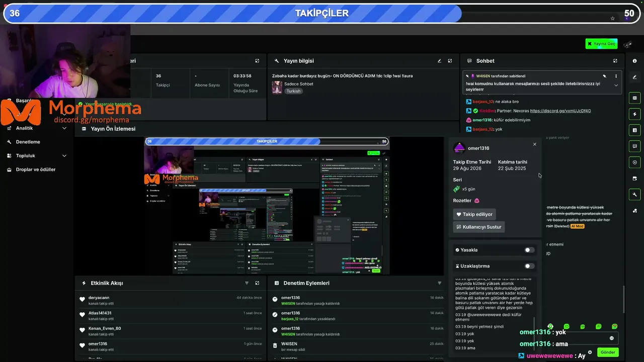Screen dimensions: 644x362
Task: Click the Sadece Sohbet category thumbnail
Action: tap(277, 87)
